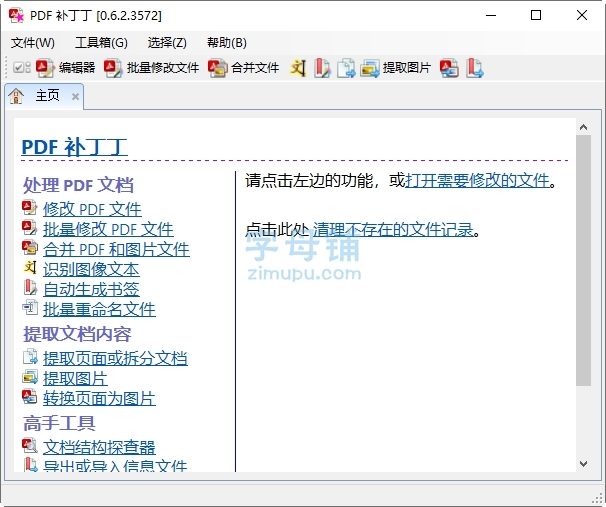
Task: Open the 识别图像文本 link
Action: 91,269
